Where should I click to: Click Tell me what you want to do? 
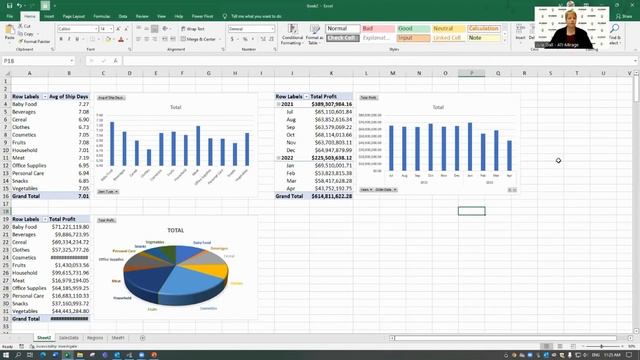coord(256,16)
